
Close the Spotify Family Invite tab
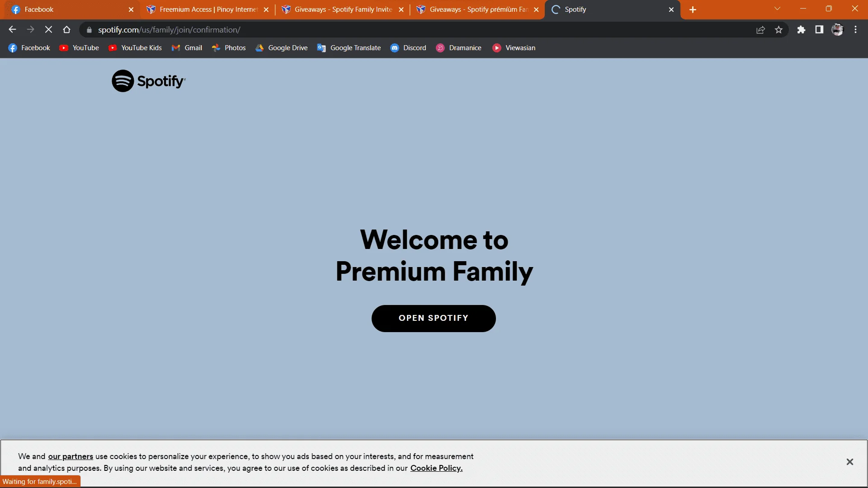tap(401, 9)
